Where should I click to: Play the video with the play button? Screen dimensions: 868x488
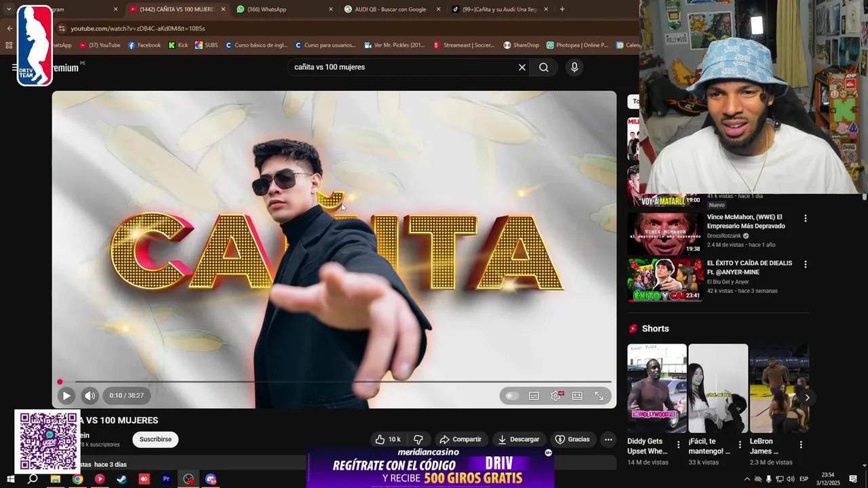pos(66,396)
